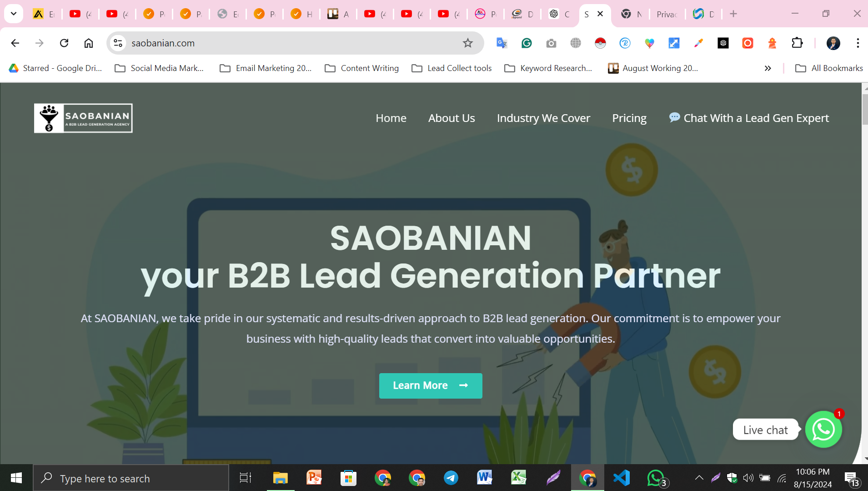Open the Windows notification center

point(852,479)
